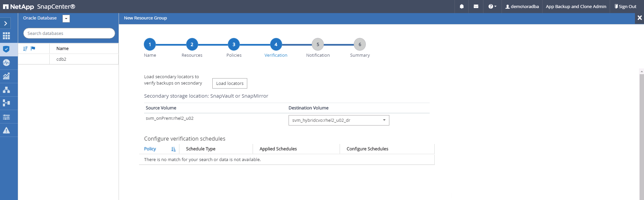Open the Hosts hierarchy icon
The image size is (644, 200).
coord(6,90)
